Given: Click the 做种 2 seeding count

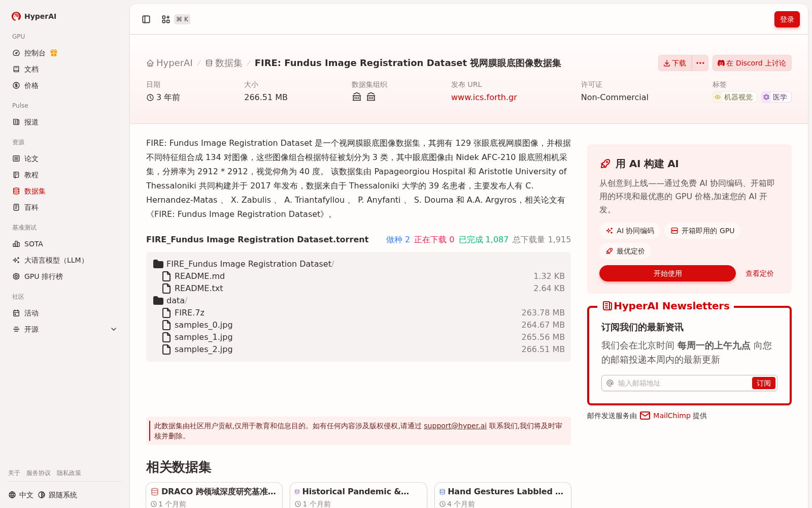Looking at the screenshot, I should pos(398,239).
